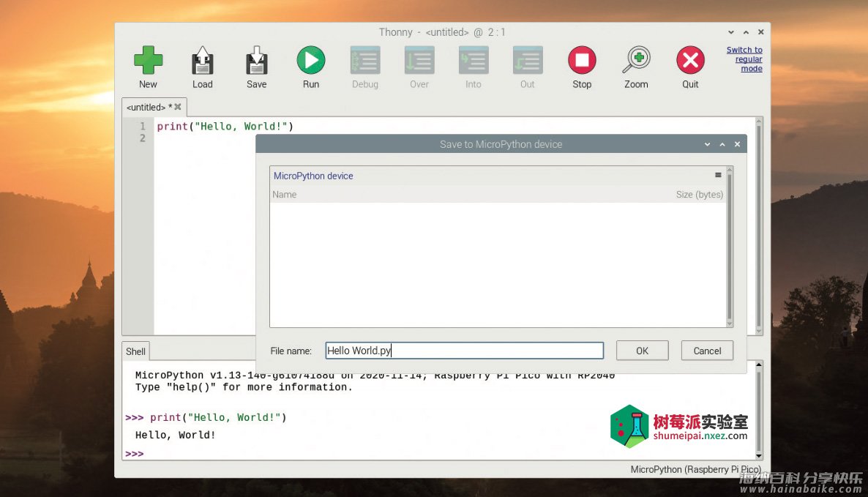
Task: Open a file with Load icon
Action: (202, 60)
